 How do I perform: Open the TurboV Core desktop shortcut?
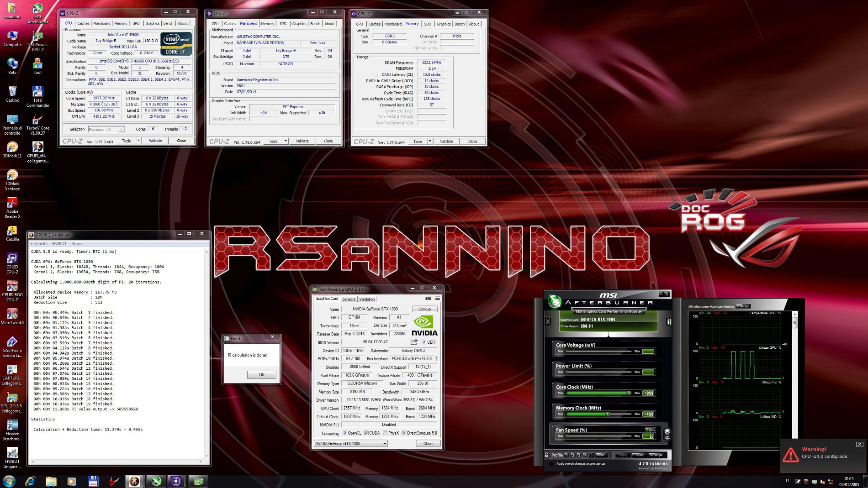click(37, 124)
